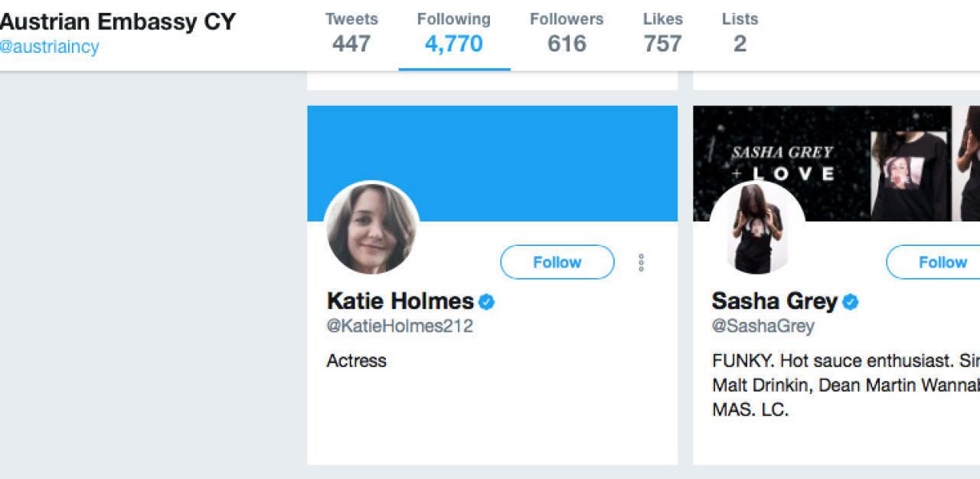Viewport: 980px width, 479px height.
Task: Open Katie Holmes profile picture
Action: (372, 228)
